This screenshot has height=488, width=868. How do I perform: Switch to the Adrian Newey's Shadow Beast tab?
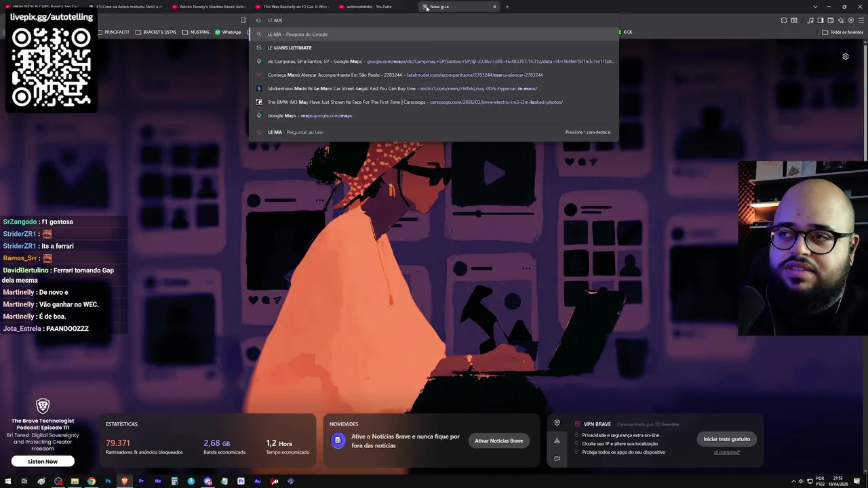tap(209, 7)
